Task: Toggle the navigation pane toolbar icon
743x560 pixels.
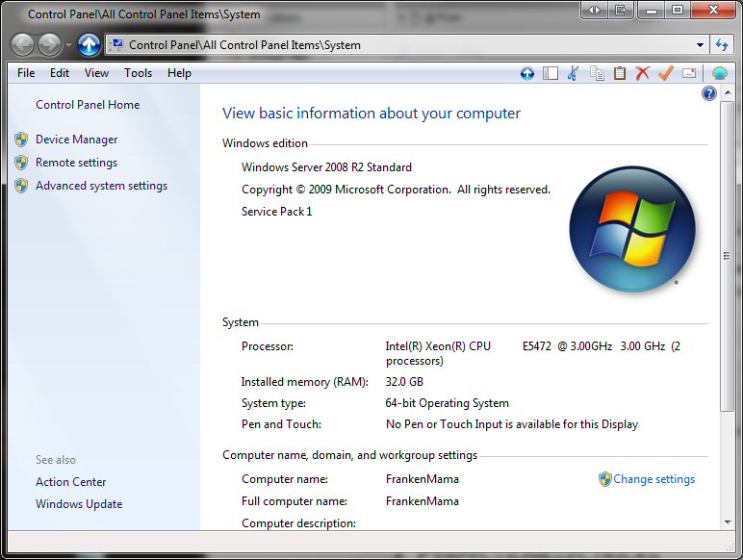Action: point(551,73)
